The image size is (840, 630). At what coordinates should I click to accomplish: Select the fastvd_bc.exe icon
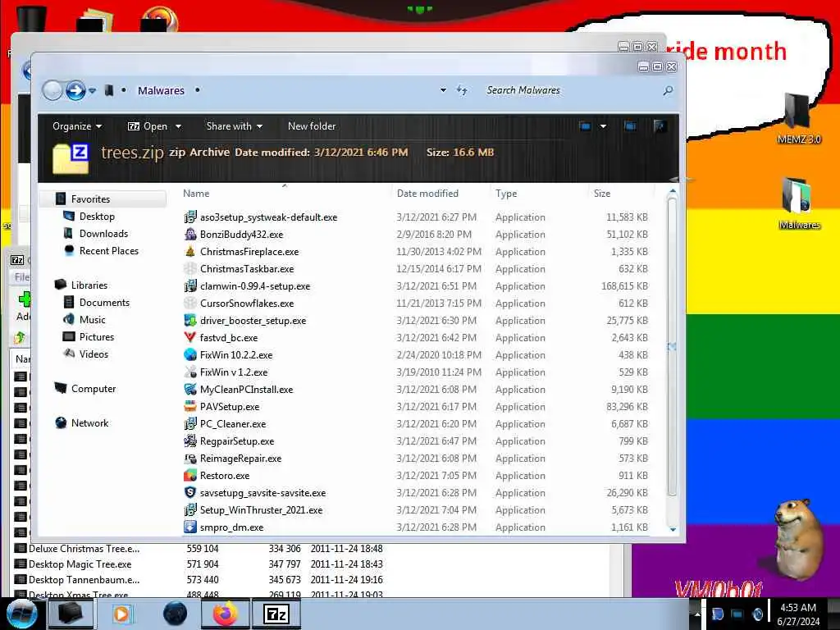(x=189, y=337)
